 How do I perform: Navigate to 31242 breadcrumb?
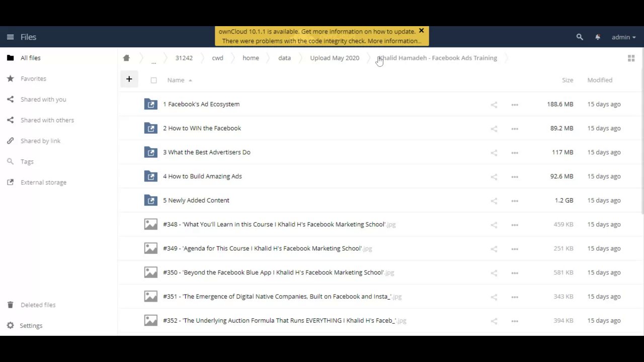(184, 58)
